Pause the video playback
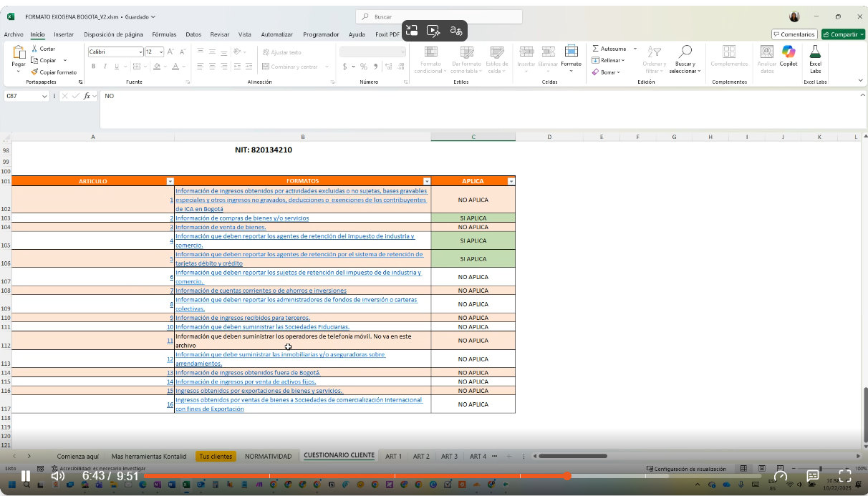 25,476
